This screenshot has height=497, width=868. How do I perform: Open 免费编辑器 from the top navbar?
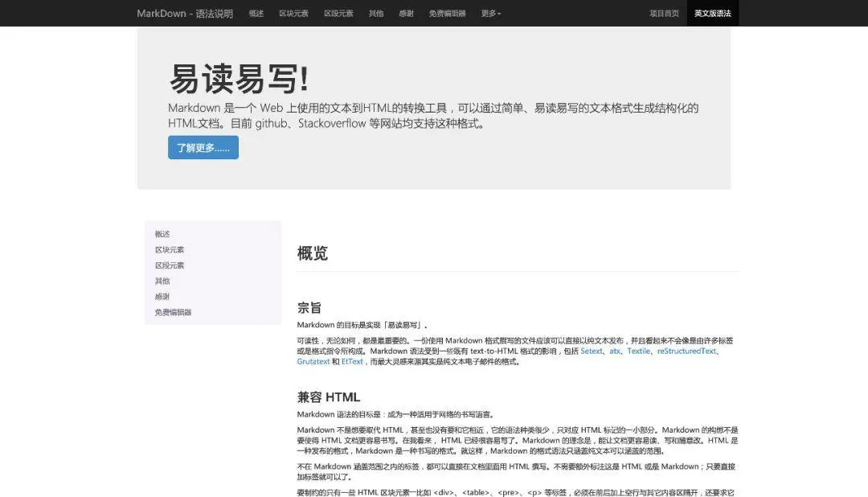(446, 14)
